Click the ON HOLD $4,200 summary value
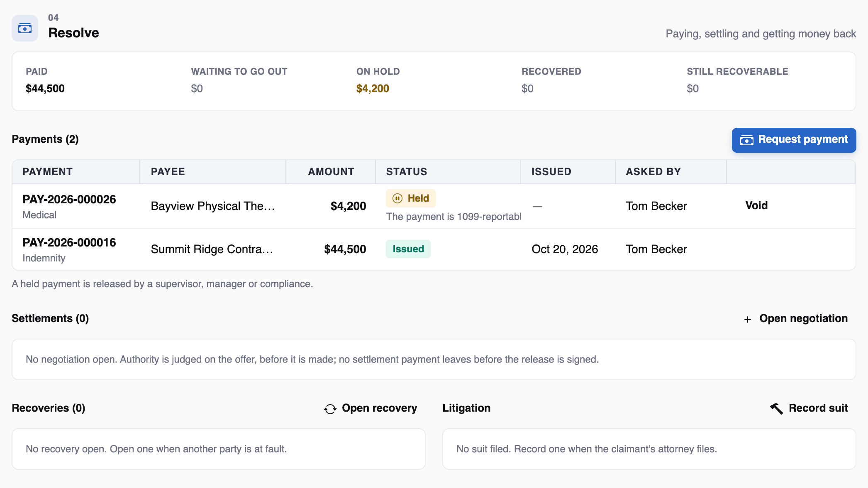 point(373,88)
